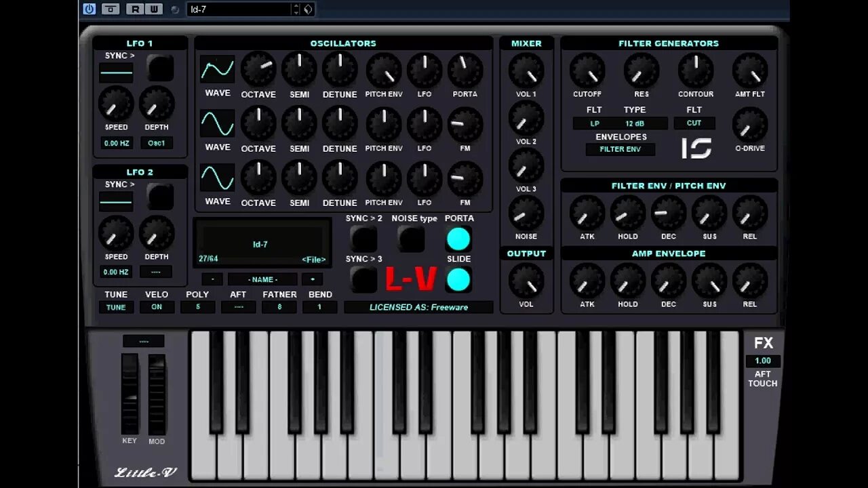868x488 pixels.
Task: Open the TUNE selector box
Action: click(116, 307)
